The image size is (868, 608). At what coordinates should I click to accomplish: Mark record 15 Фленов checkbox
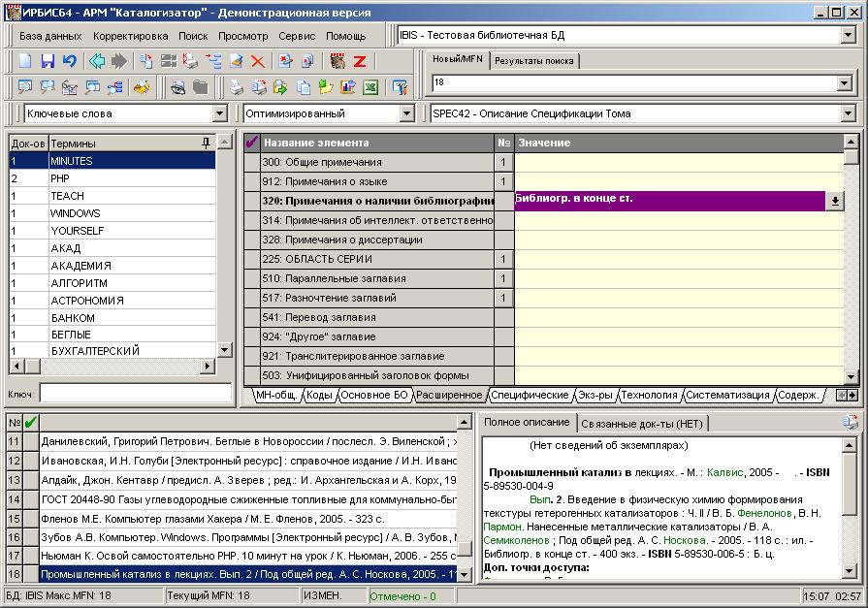pos(30,520)
